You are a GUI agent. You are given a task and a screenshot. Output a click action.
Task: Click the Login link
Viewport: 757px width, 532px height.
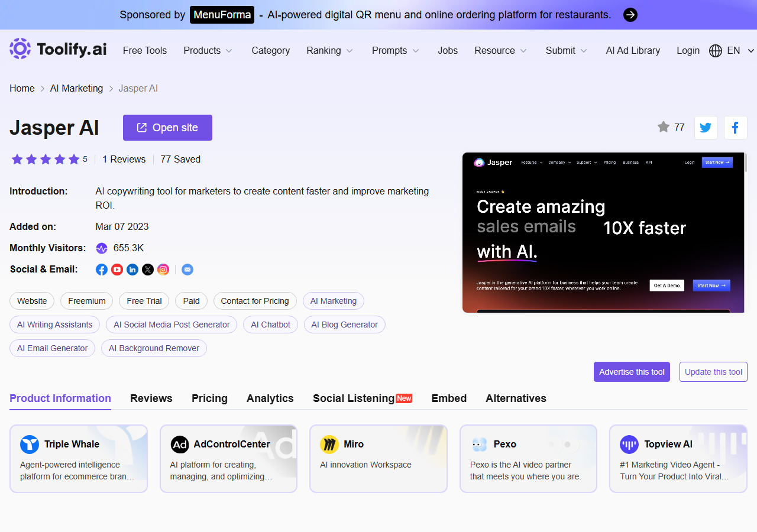(x=688, y=51)
